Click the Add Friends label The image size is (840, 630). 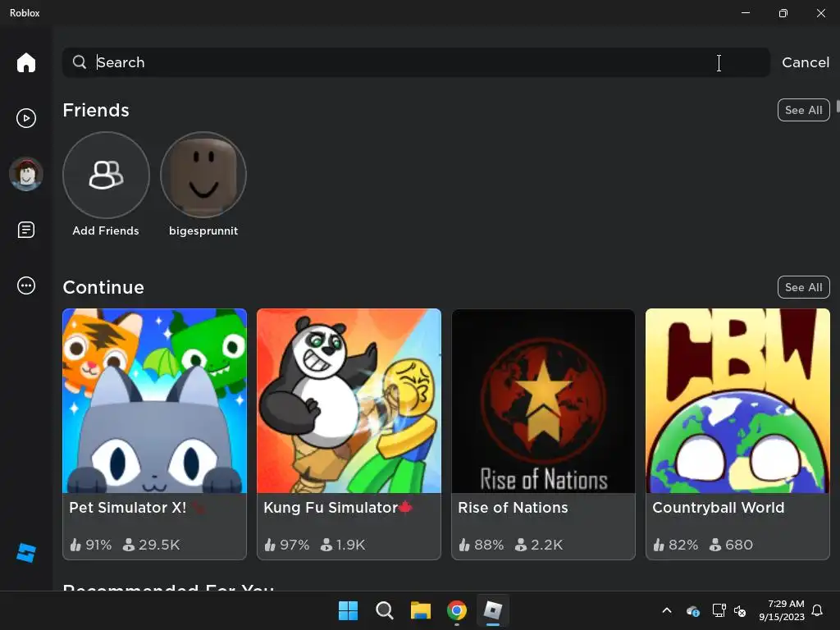pos(106,231)
